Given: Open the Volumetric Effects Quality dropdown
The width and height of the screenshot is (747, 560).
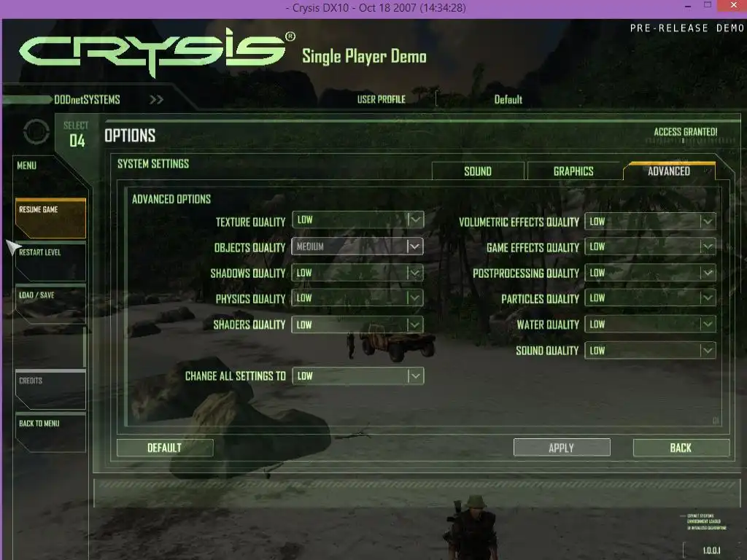Looking at the screenshot, I should [650, 222].
